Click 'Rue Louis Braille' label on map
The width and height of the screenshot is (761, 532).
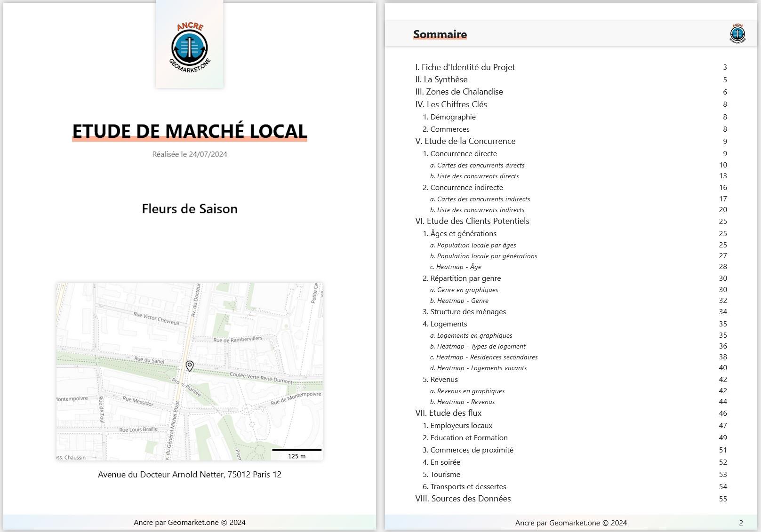[138, 429]
